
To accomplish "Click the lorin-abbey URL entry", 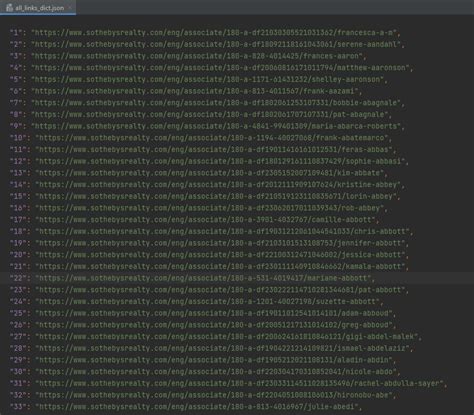I will 216,196.
